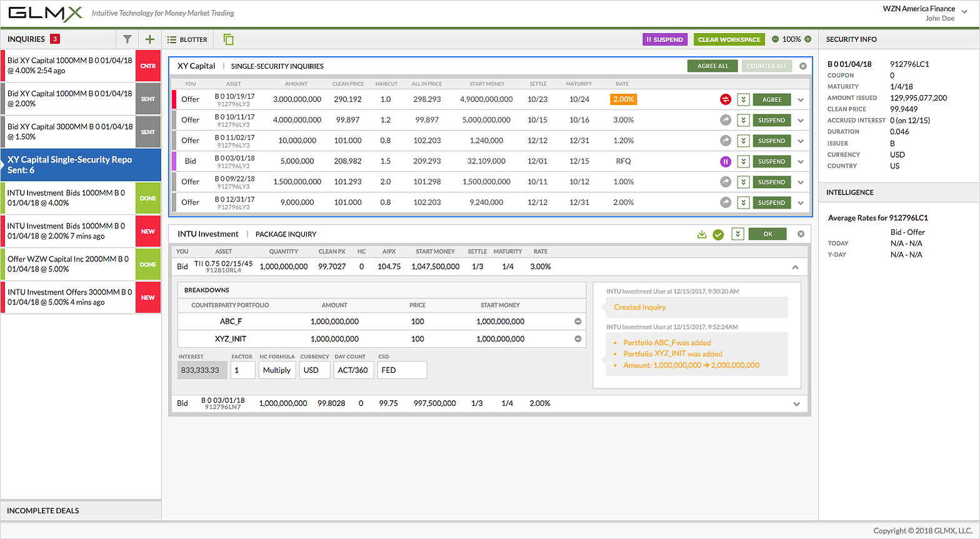Decrease zoom with the minus icon
This screenshot has width=980, height=539.
pos(776,39)
